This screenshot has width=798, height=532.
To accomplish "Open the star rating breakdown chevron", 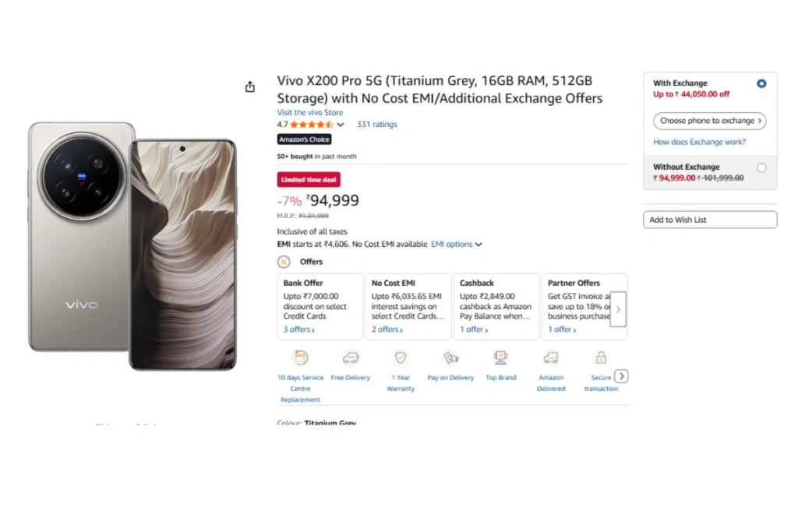I will [341, 125].
